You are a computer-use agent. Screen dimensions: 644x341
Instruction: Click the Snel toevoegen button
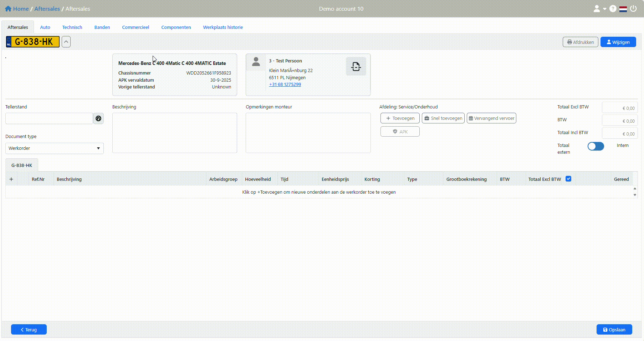pos(443,118)
